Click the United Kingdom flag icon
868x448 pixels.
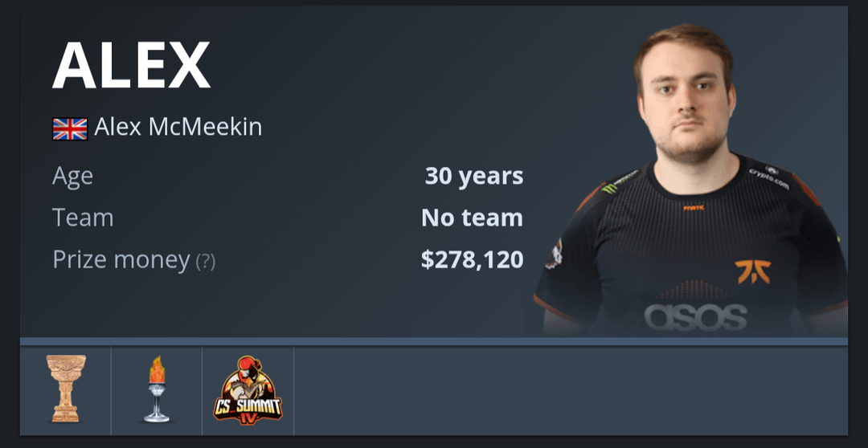click(70, 129)
